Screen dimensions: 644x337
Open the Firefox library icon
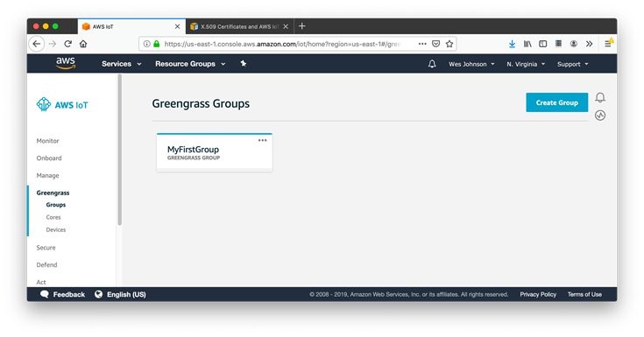[x=527, y=44]
